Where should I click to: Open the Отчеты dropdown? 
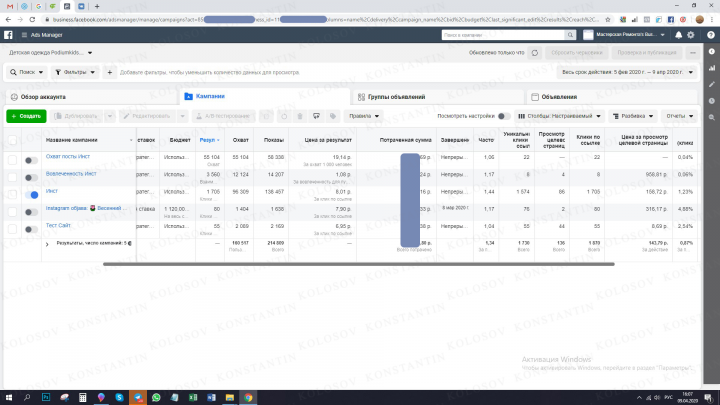tap(680, 116)
